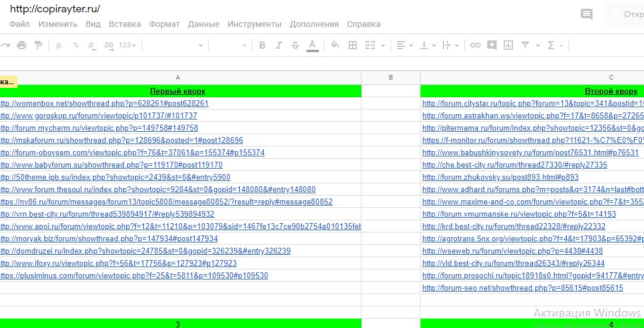Open the forum.citystar.ru topic link
This screenshot has height=328, width=644.
[533, 104]
